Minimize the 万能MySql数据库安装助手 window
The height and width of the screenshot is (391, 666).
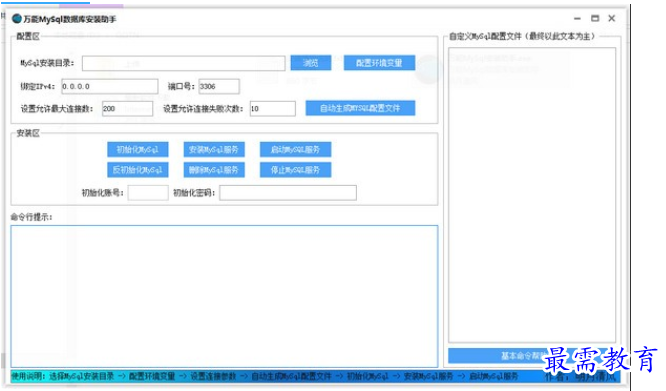577,18
